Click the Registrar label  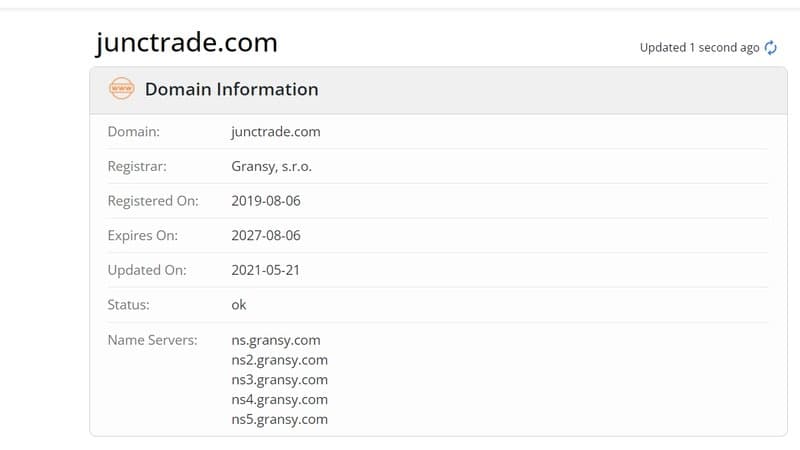tap(137, 166)
